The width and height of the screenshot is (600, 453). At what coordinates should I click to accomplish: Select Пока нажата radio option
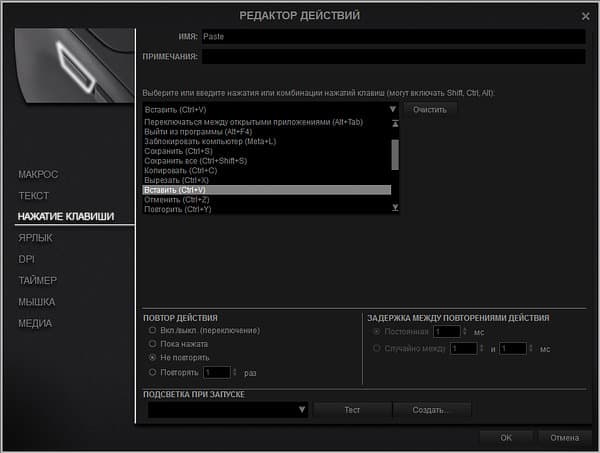[152, 344]
